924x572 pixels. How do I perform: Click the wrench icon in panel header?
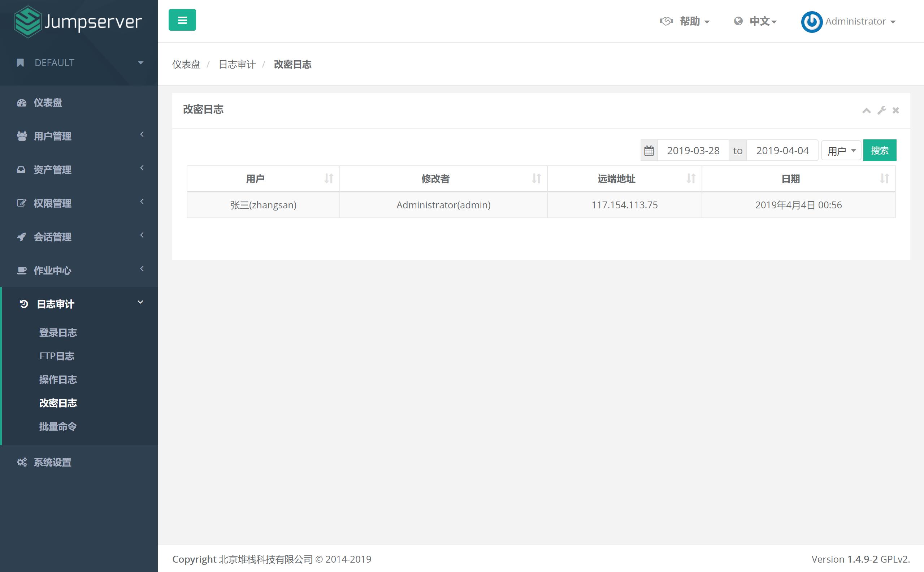point(882,110)
